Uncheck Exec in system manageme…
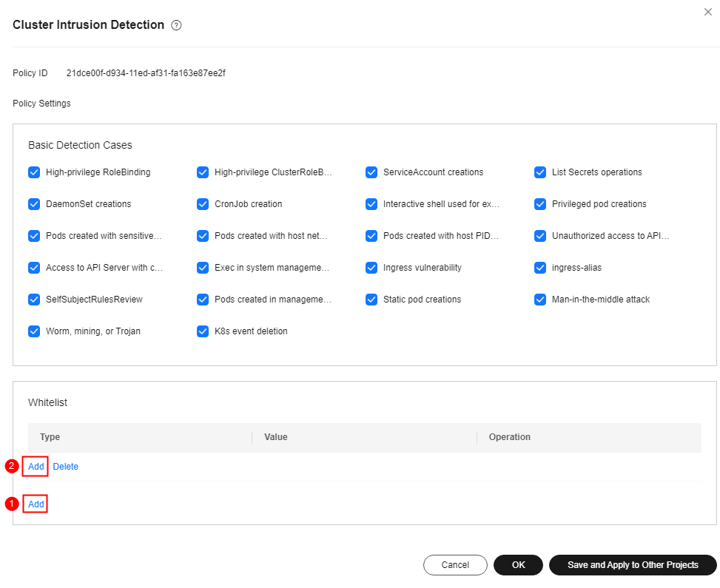Image resolution: width=720 pixels, height=588 pixels. (x=203, y=268)
